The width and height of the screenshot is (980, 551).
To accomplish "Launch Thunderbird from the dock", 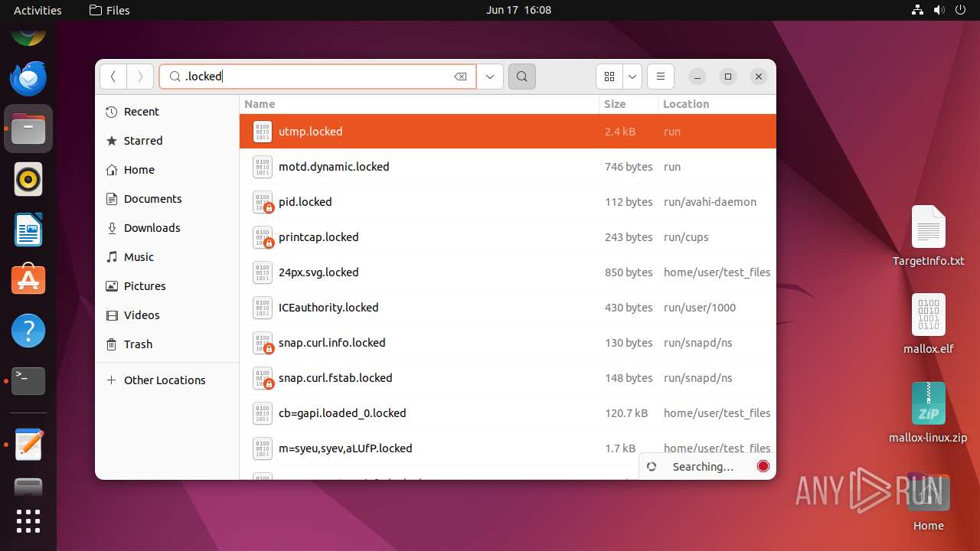I will (28, 78).
